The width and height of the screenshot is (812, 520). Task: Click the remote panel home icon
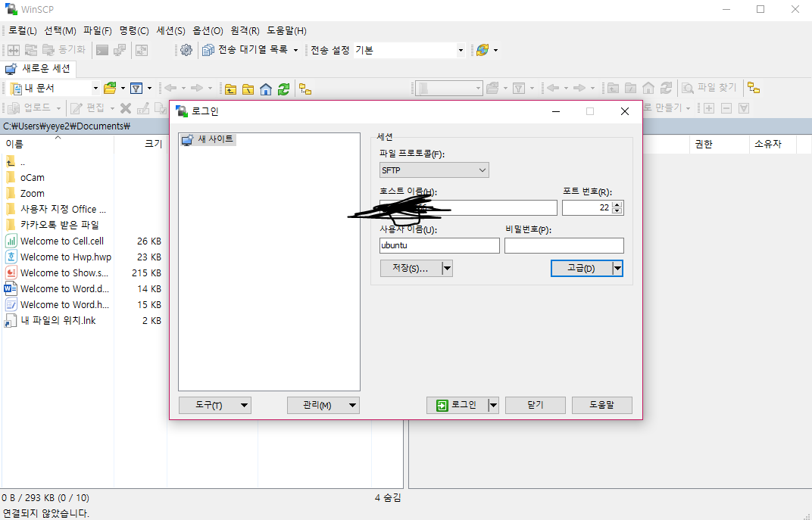648,89
